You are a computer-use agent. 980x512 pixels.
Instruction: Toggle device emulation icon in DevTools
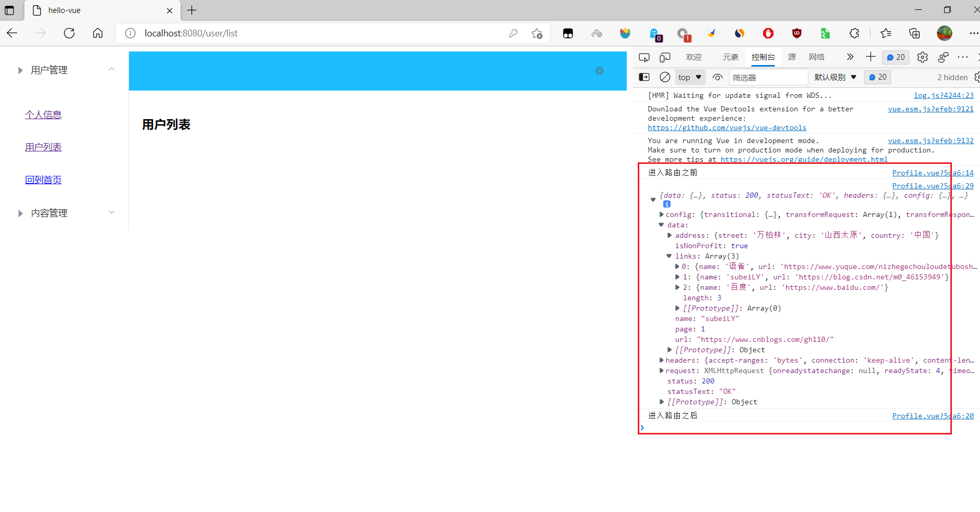point(665,57)
